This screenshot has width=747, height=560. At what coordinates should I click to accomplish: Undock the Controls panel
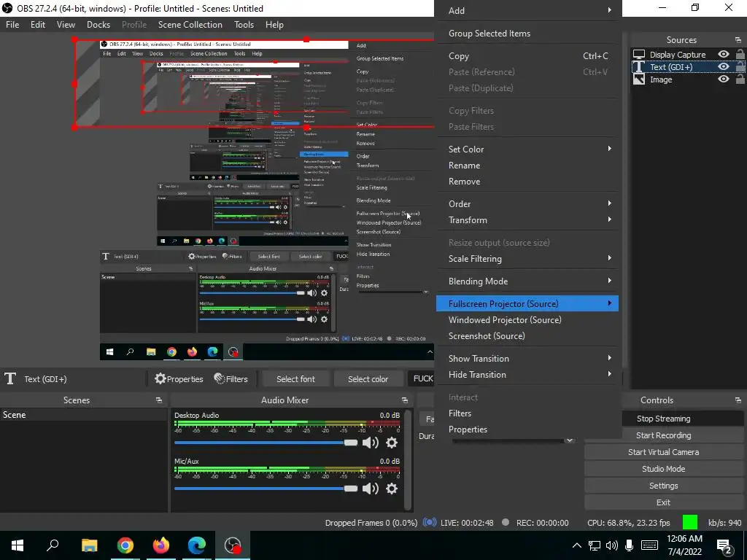click(x=738, y=400)
